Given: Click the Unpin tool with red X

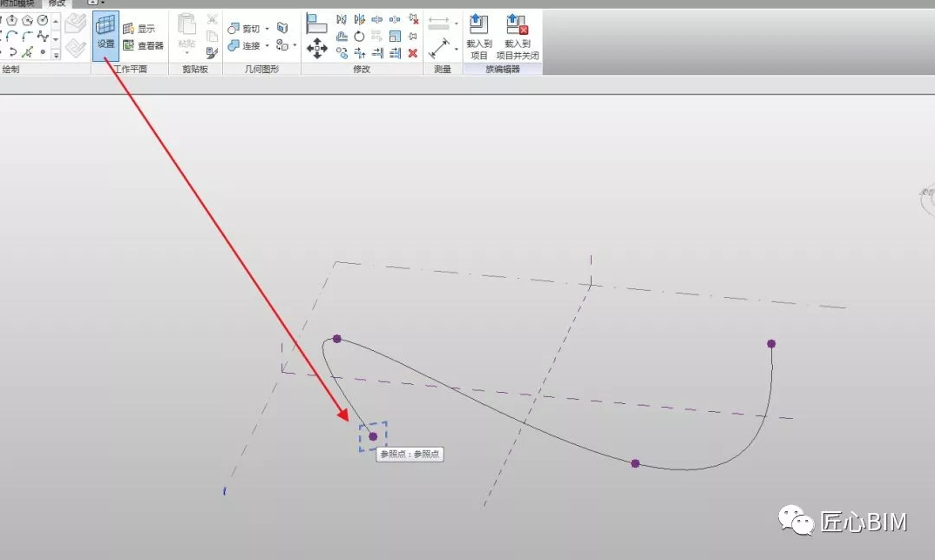Looking at the screenshot, I should click(x=413, y=19).
